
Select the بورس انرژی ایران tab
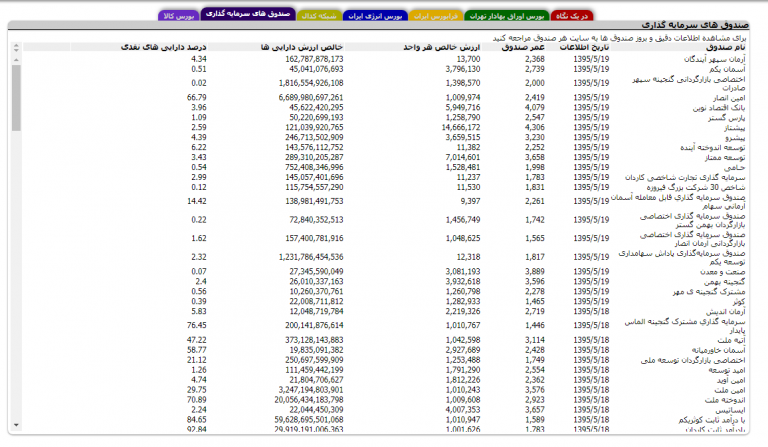[375, 17]
